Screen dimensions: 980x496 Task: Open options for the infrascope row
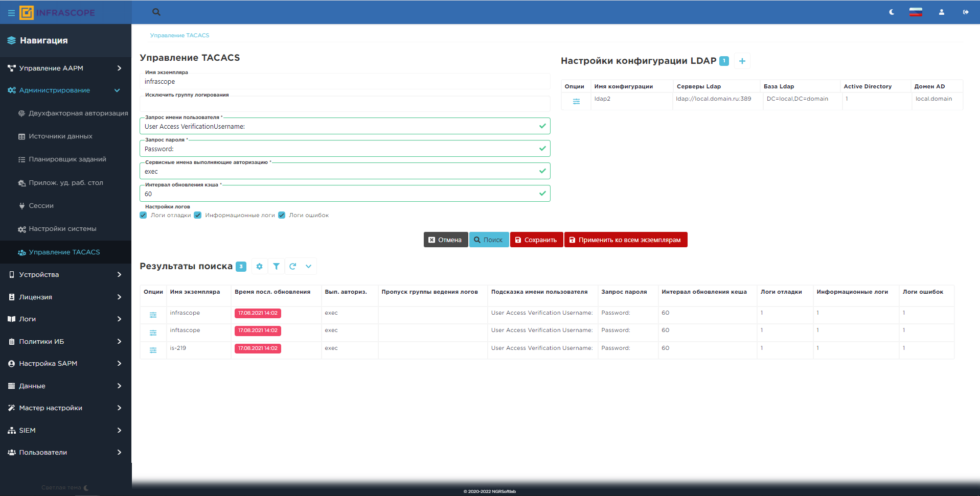point(153,315)
